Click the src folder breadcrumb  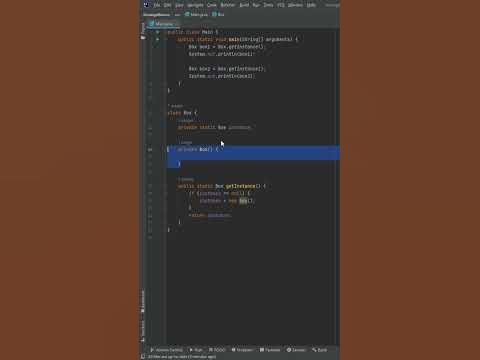[x=178, y=15]
